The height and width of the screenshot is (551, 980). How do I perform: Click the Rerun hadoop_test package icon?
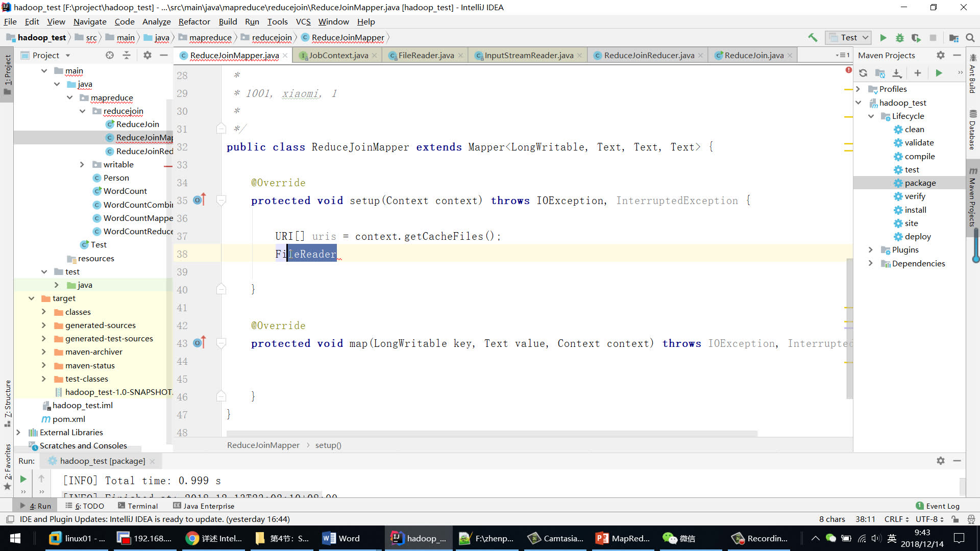23,481
